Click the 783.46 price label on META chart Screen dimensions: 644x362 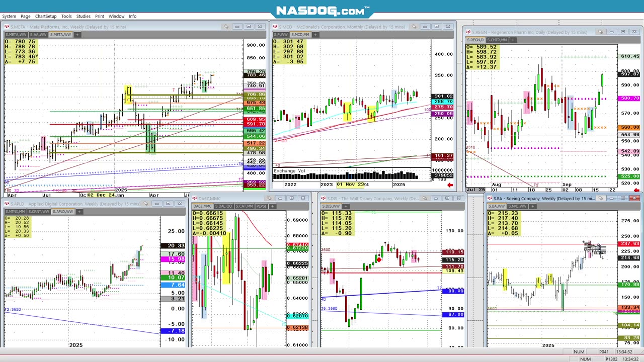[256, 75]
